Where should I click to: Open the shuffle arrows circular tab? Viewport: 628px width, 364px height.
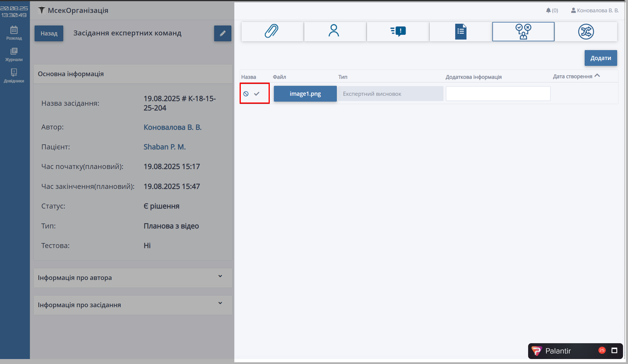pyautogui.click(x=586, y=31)
